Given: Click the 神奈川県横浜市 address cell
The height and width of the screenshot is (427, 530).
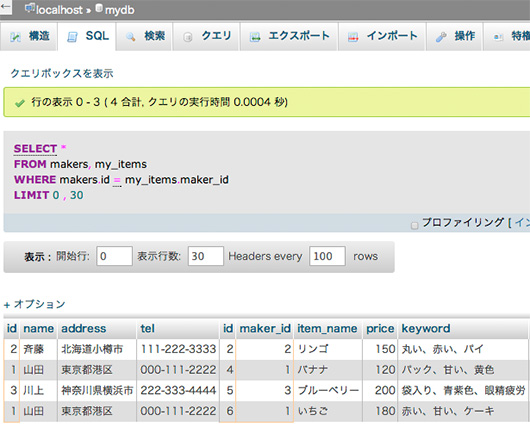Looking at the screenshot, I should tap(97, 390).
